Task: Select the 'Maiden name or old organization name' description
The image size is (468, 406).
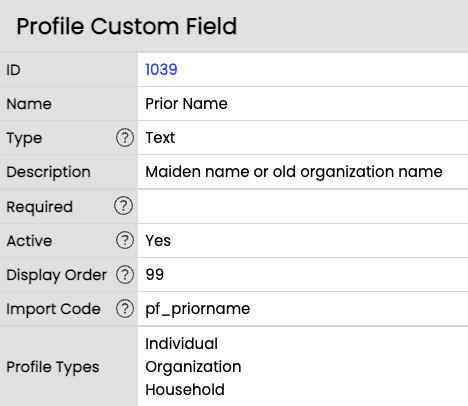Action: tap(294, 172)
